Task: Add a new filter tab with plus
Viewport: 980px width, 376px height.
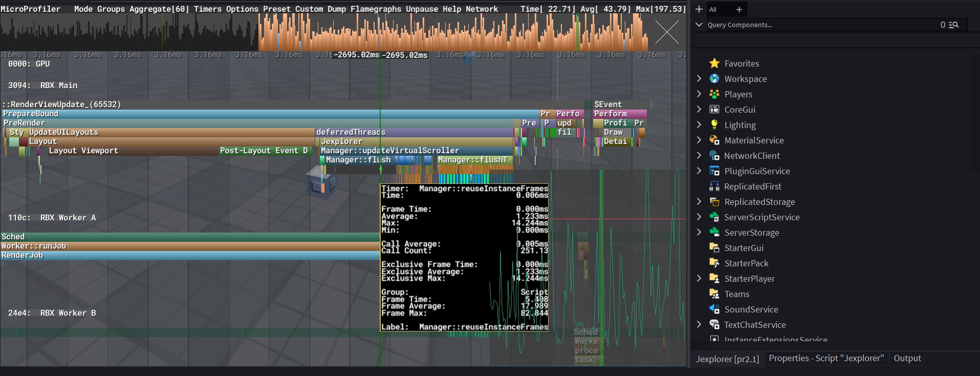Action: point(738,9)
